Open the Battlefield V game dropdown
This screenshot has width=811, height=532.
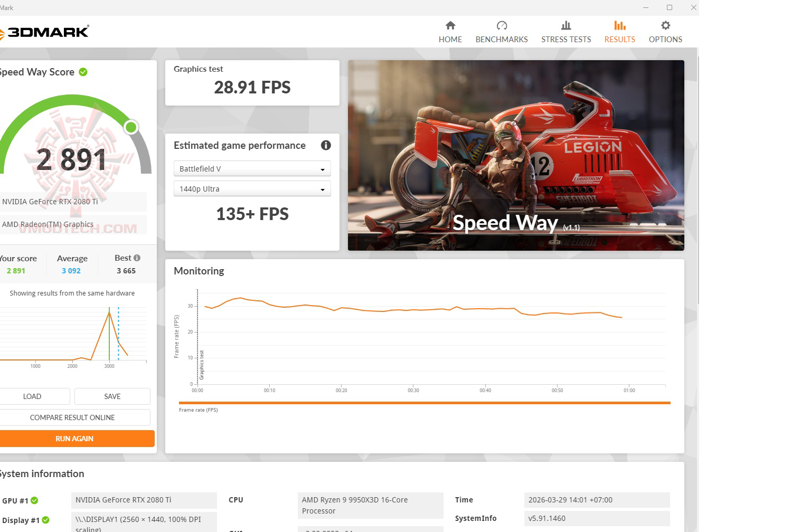(252, 169)
